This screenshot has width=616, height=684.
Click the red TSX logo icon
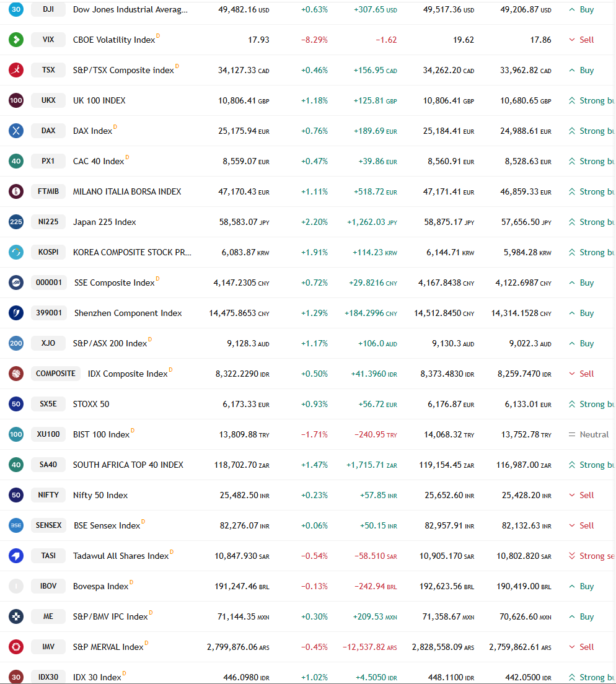[x=16, y=70]
